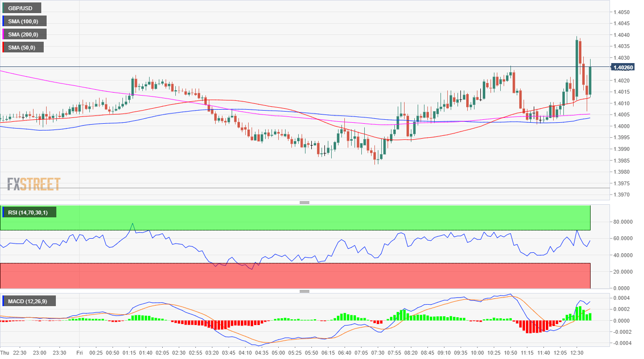Click the 00:25 time axis label
Image resolution: width=644 pixels, height=359 pixels.
96,353
